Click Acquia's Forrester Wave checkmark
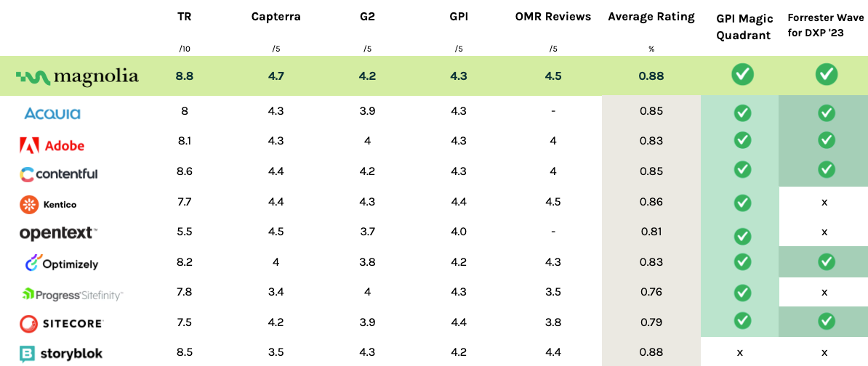The width and height of the screenshot is (868, 366). click(825, 113)
